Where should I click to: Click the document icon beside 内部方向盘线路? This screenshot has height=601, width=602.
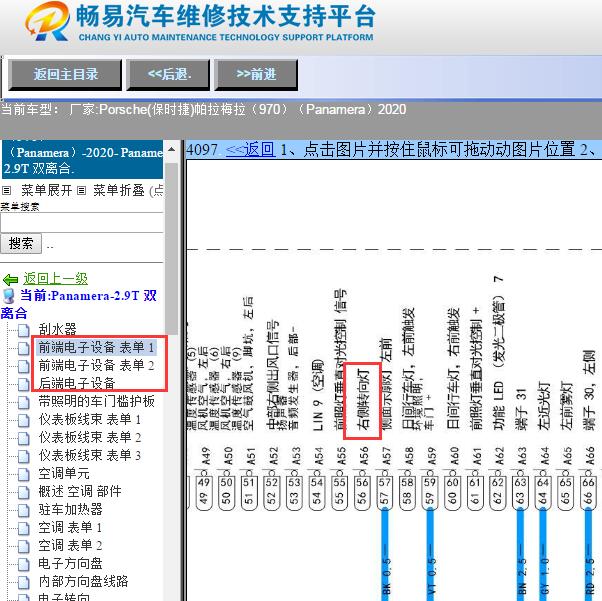tap(23, 583)
